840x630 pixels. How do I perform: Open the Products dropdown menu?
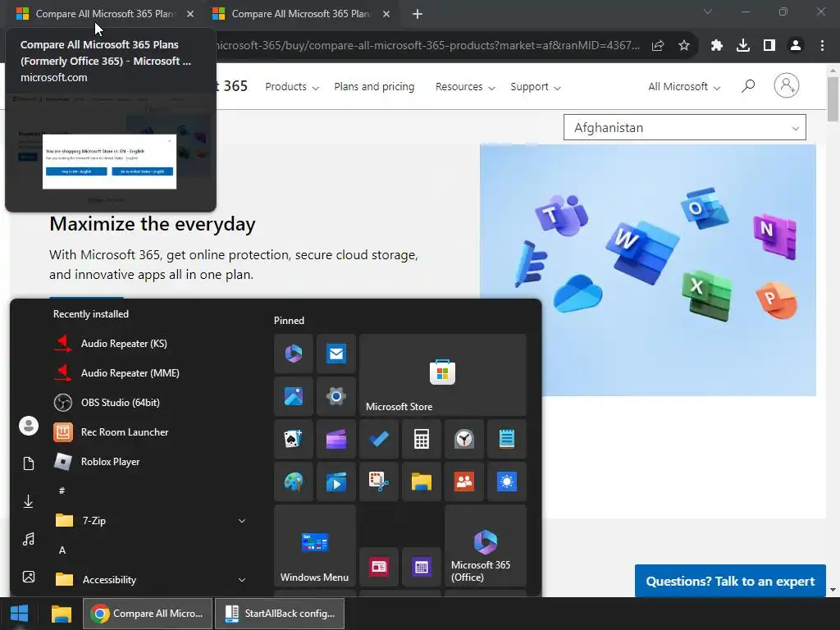[292, 87]
